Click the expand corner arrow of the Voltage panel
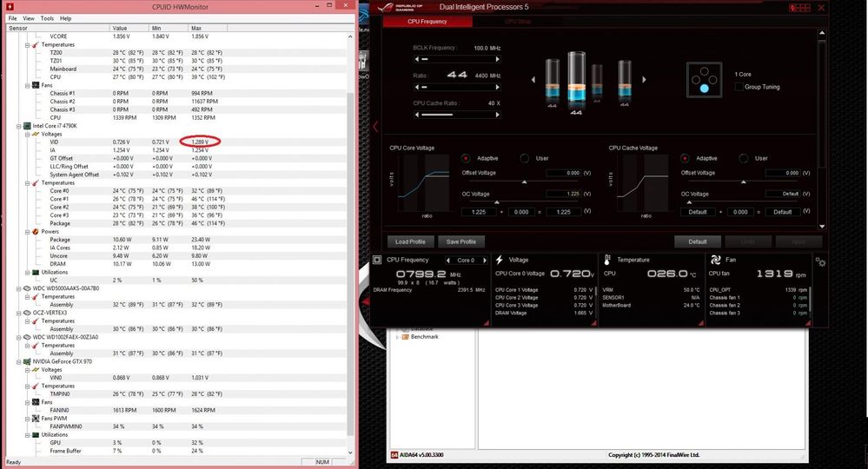868x469 pixels. [593, 323]
